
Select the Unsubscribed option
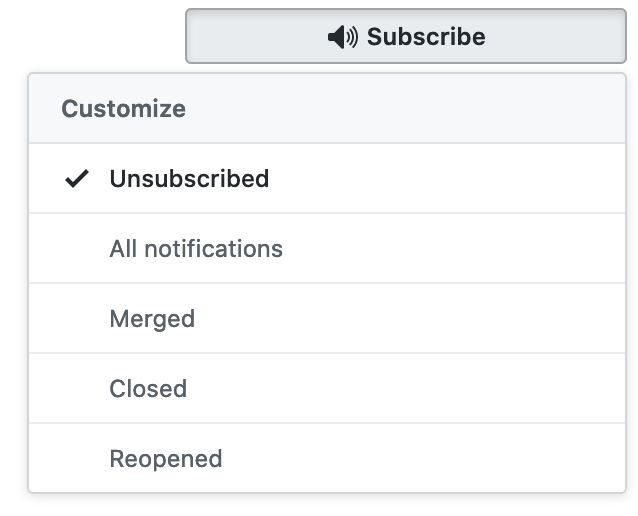[189, 179]
